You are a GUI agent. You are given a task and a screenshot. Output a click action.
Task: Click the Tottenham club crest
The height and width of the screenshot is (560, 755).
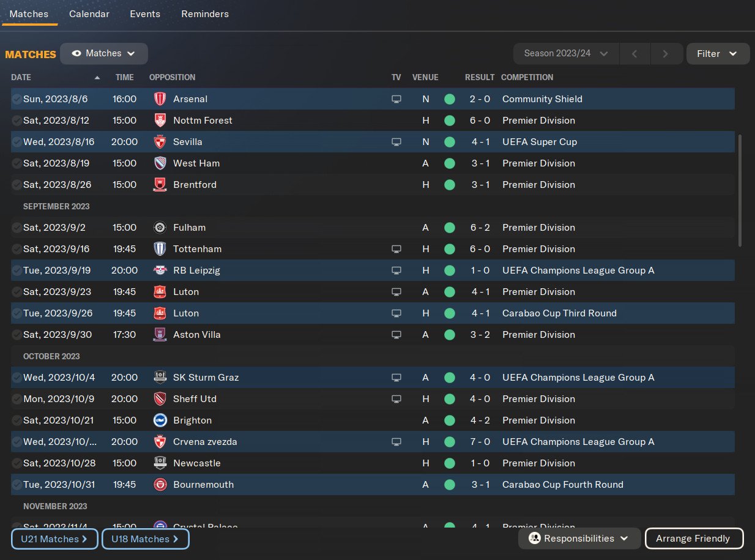pyautogui.click(x=160, y=249)
